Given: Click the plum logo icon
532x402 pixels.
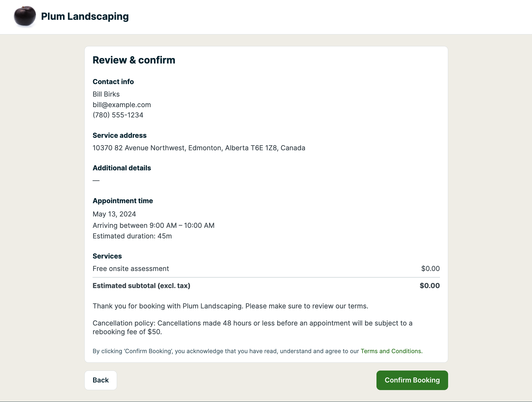Looking at the screenshot, I should (25, 16).
